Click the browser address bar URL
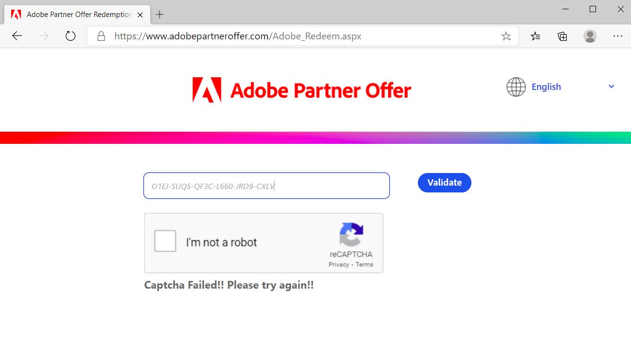The width and height of the screenshot is (631, 364). 238,36
